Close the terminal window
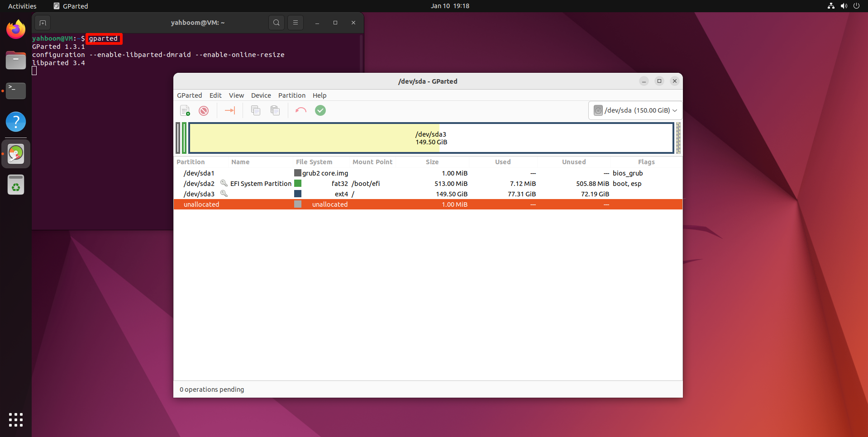This screenshot has height=437, width=868. 353,23
